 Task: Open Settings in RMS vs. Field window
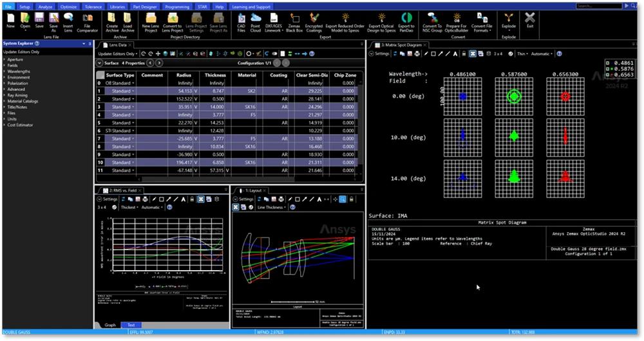click(107, 199)
